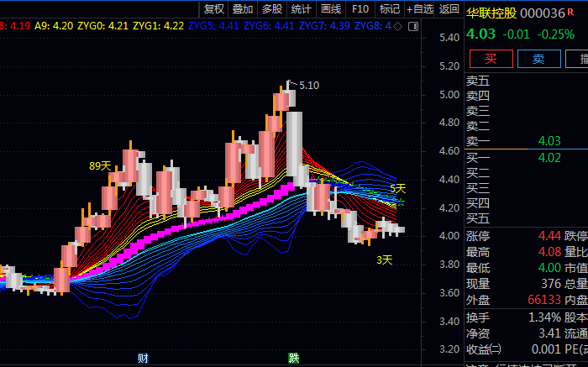
Task: Activate the 画线 drawing tool
Action: [331, 9]
